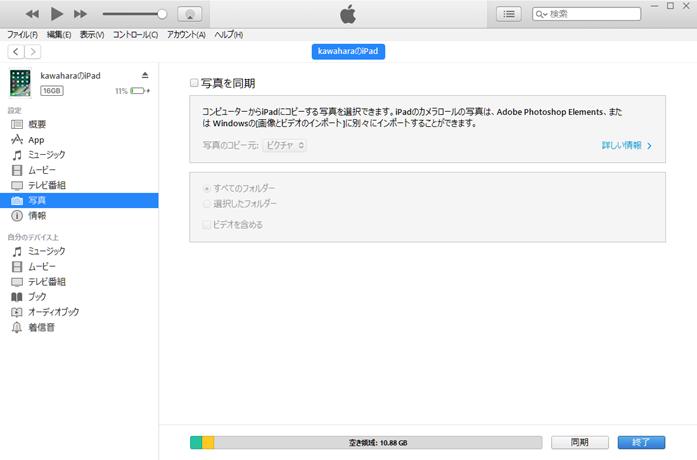This screenshot has width=697, height=460.
Task: Click the 検索 search field
Action: (x=587, y=14)
